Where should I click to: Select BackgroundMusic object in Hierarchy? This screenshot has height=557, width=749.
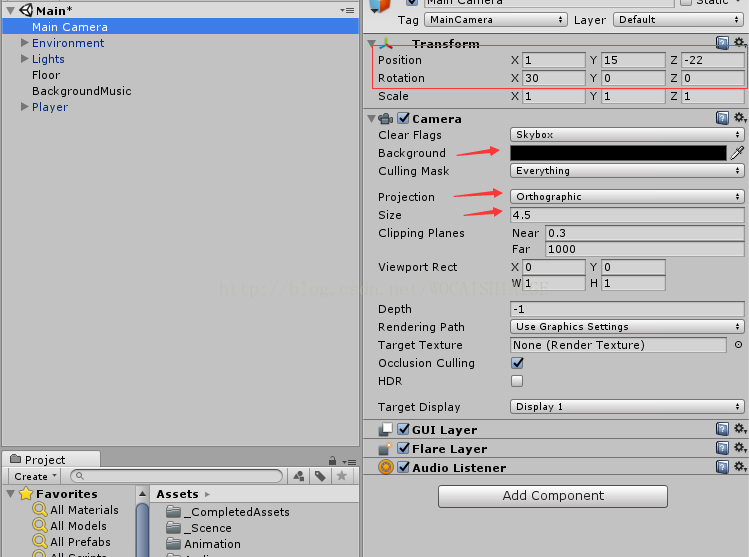[81, 91]
